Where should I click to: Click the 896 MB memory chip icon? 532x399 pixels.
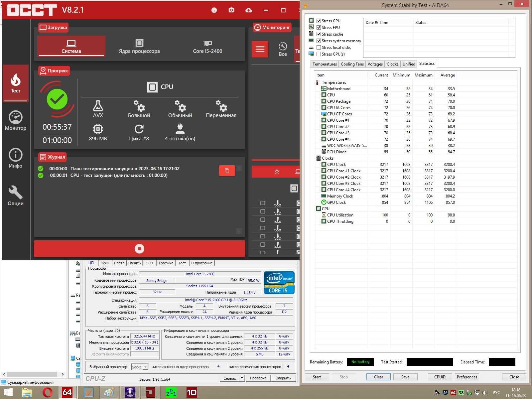pos(98,129)
